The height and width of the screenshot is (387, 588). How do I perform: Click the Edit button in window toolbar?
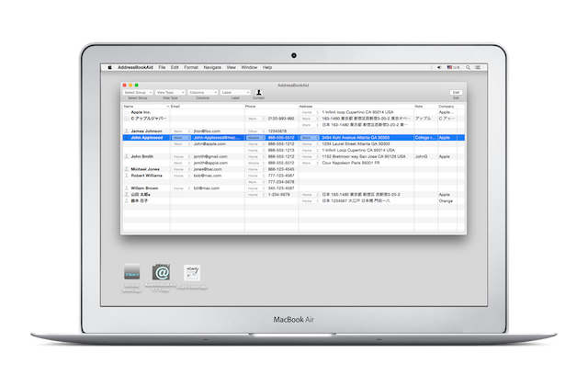tap(456, 92)
